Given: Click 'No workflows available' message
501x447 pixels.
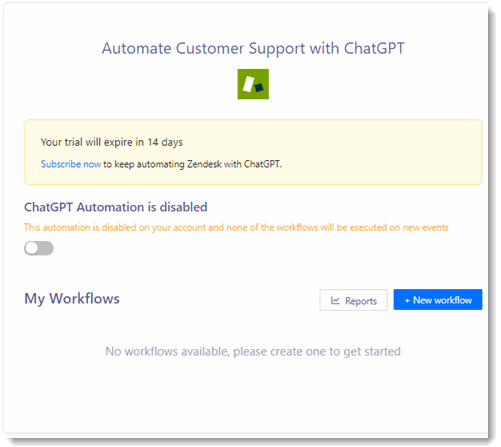Looking at the screenshot, I should 253,352.
